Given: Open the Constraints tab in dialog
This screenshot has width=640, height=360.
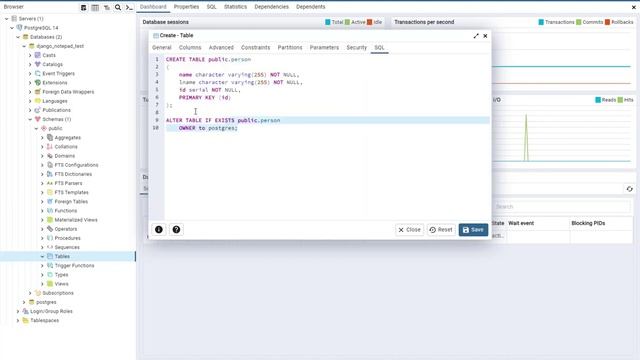Looking at the screenshot, I should coord(256,48).
